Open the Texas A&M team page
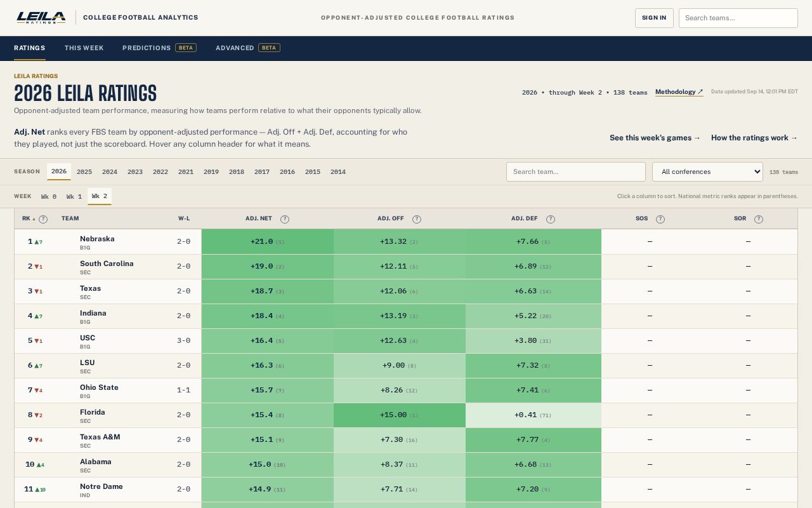Viewport: 812px width, 508px height. (100, 437)
